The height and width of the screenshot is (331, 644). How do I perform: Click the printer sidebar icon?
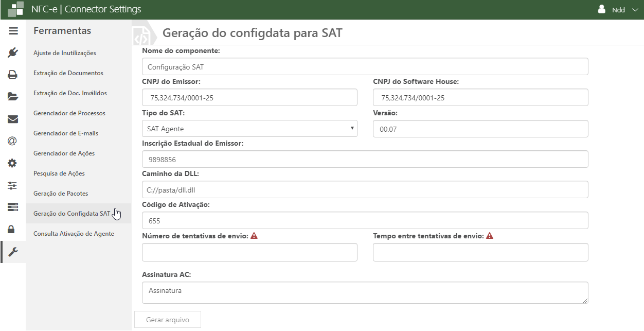(x=13, y=75)
